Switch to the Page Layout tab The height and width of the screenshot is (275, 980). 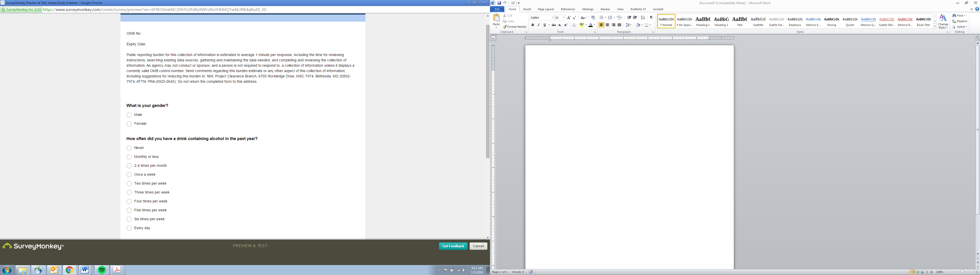tap(546, 9)
